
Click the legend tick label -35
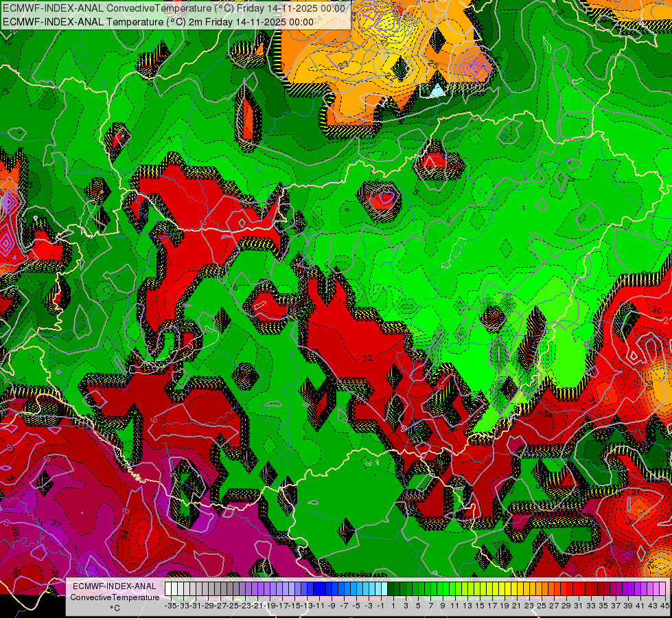pos(170,606)
